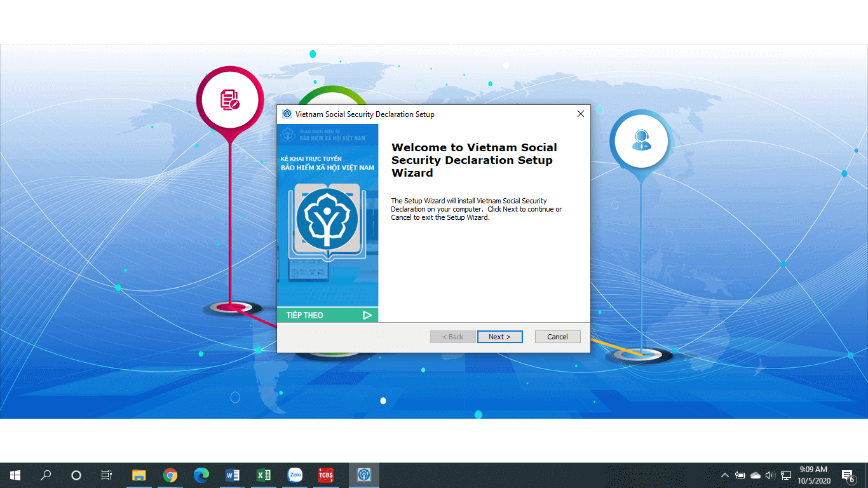Open Microsoft Word from the taskbar
The height and width of the screenshot is (488, 868).
tap(232, 475)
